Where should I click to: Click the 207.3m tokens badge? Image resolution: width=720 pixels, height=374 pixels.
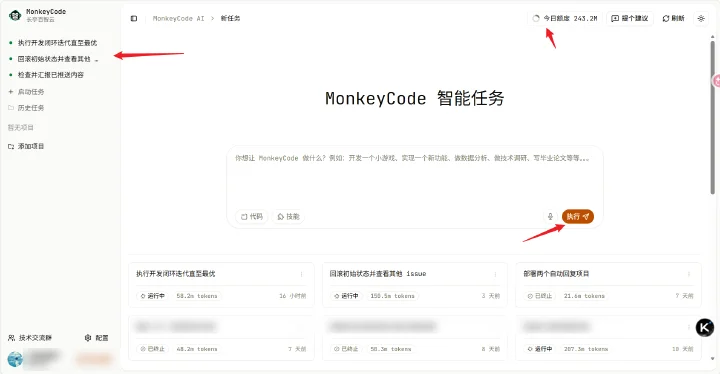coord(586,349)
